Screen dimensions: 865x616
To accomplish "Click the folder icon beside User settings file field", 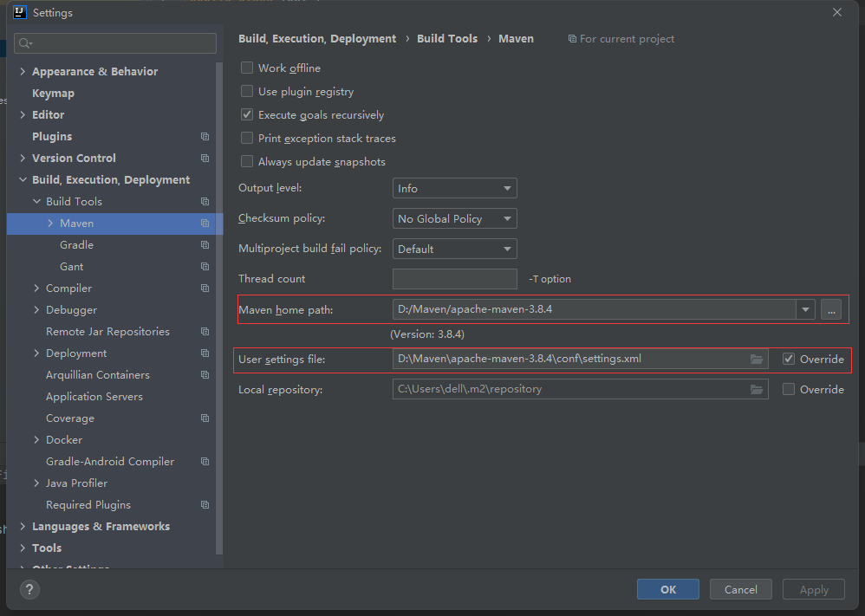I will pos(757,358).
